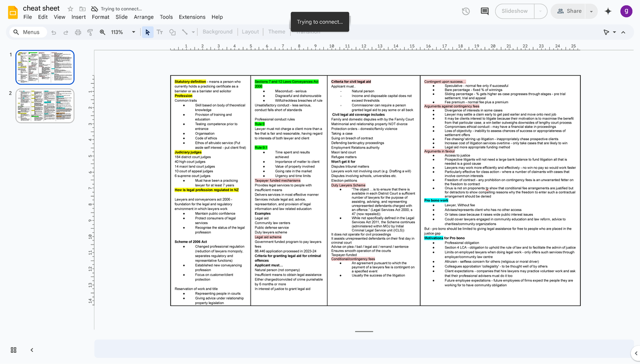Activate the paint format tool

(90, 32)
